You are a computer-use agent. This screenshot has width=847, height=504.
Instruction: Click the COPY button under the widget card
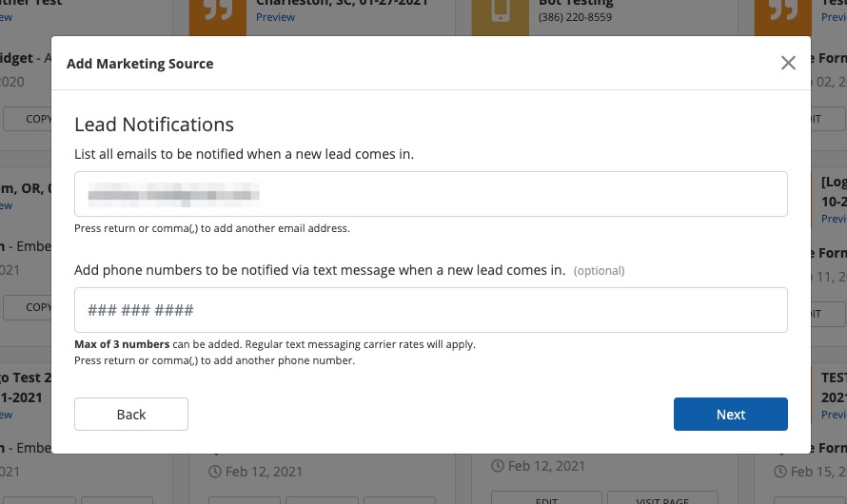coord(38,119)
